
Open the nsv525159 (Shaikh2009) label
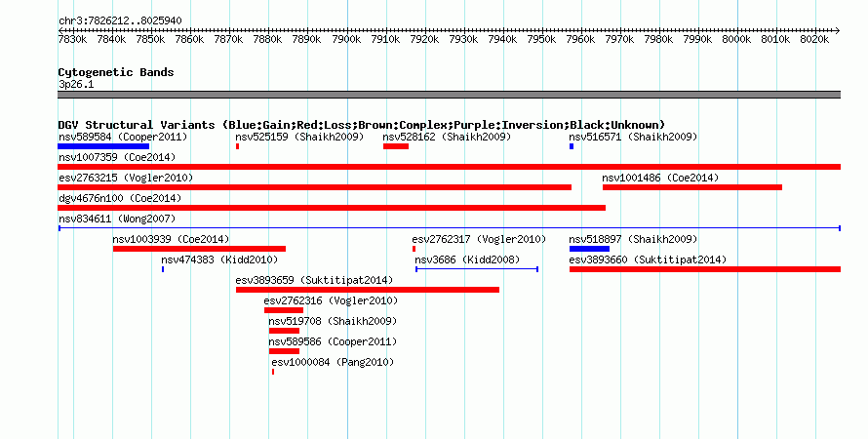pyautogui.click(x=299, y=137)
